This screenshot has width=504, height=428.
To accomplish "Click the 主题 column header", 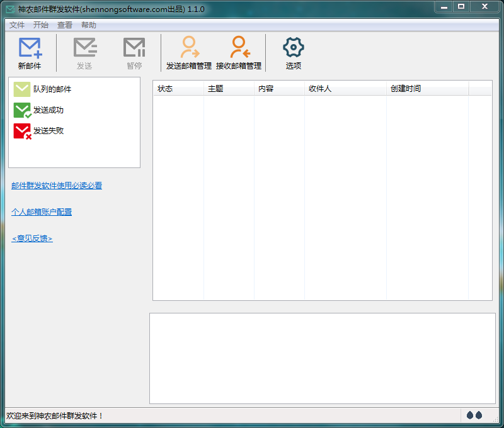I will [212, 89].
